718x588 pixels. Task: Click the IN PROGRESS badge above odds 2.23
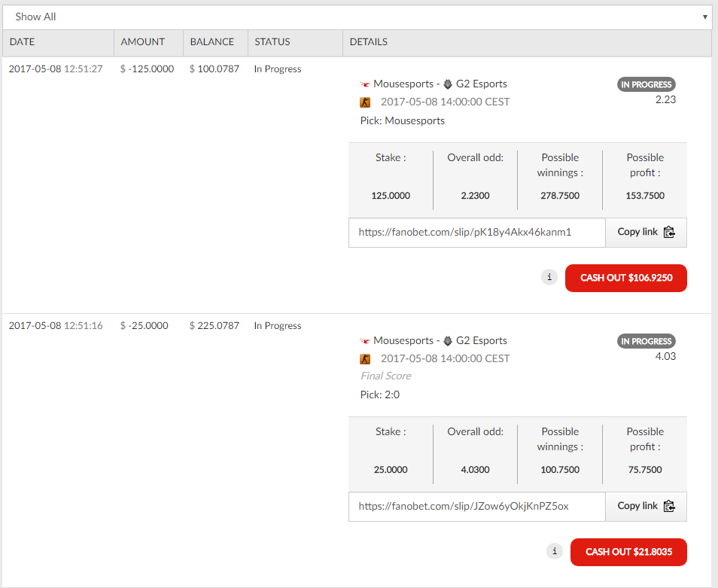click(x=646, y=84)
